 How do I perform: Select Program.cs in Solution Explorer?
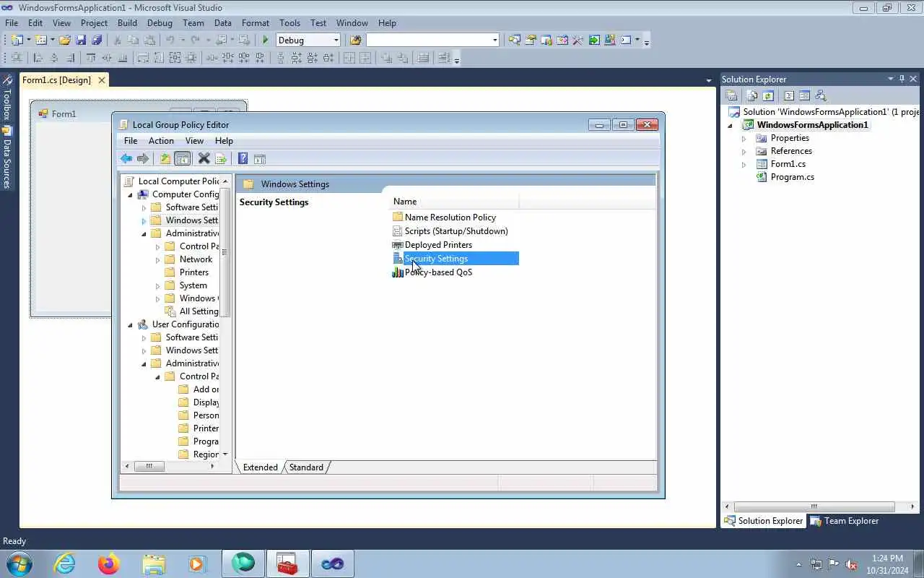pyautogui.click(x=792, y=177)
